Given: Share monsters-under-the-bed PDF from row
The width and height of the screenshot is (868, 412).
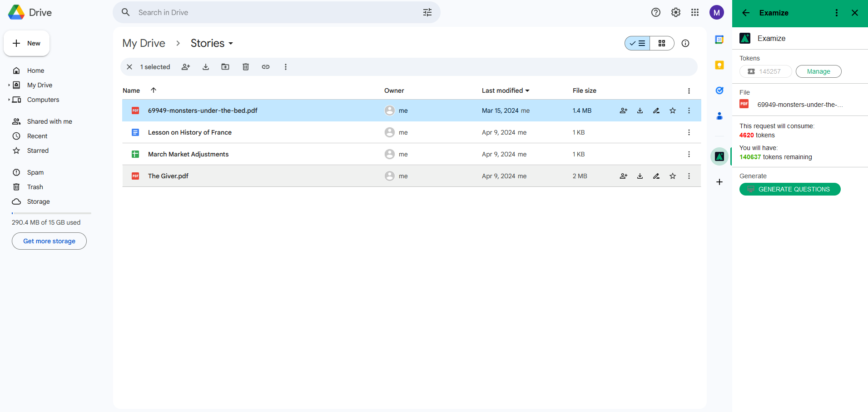Looking at the screenshot, I should (624, 111).
